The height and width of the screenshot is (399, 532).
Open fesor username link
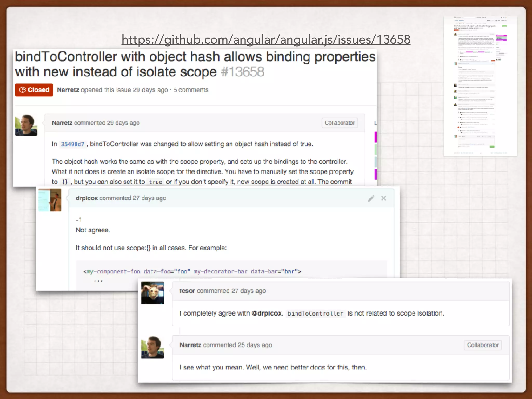pyautogui.click(x=187, y=291)
